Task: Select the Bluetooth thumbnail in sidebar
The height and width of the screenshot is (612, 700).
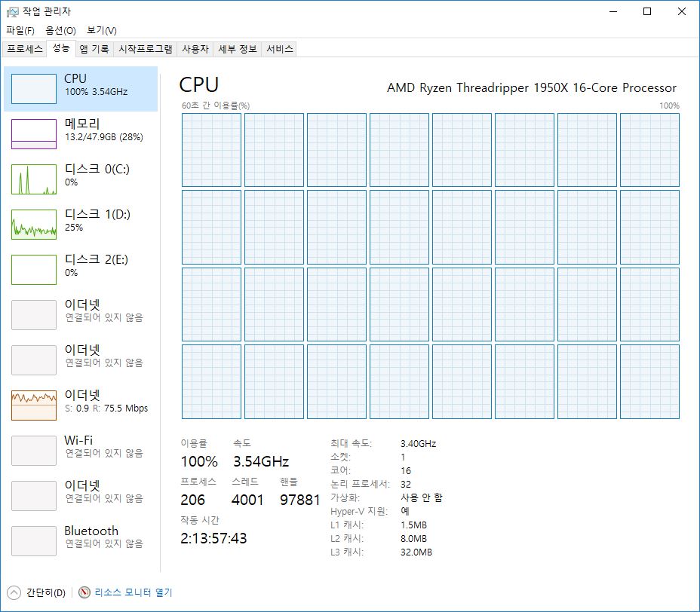Action: pyautogui.click(x=34, y=541)
